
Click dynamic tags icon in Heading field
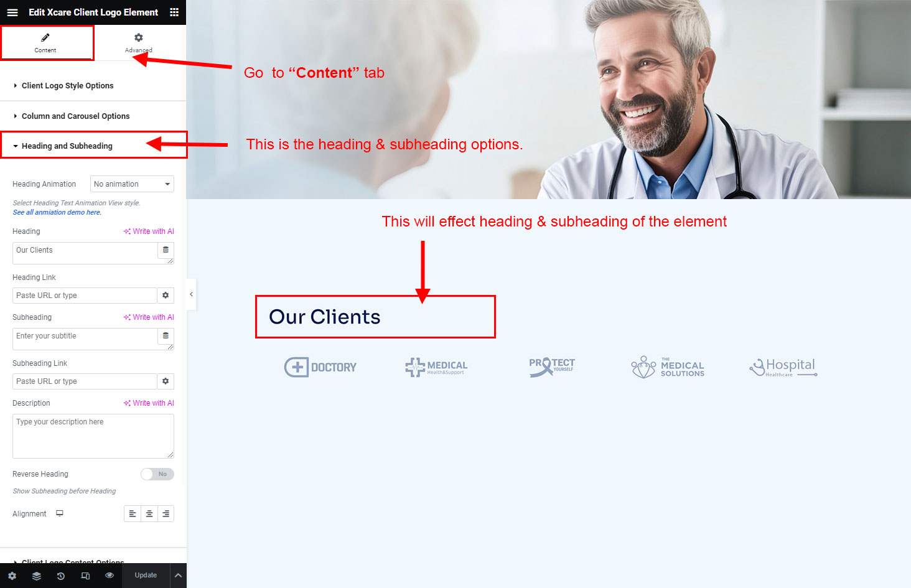point(166,250)
